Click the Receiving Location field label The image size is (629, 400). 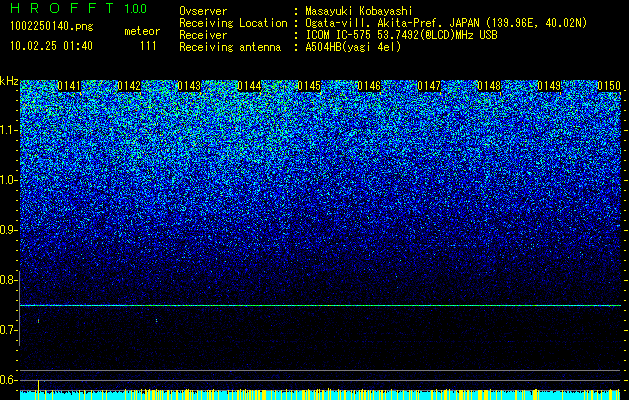233,23
